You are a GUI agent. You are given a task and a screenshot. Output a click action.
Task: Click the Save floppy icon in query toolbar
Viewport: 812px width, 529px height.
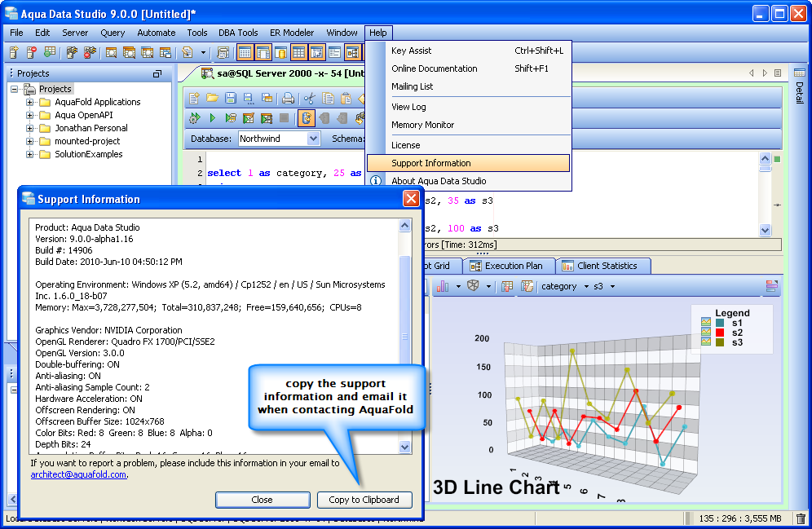pyautogui.click(x=231, y=99)
